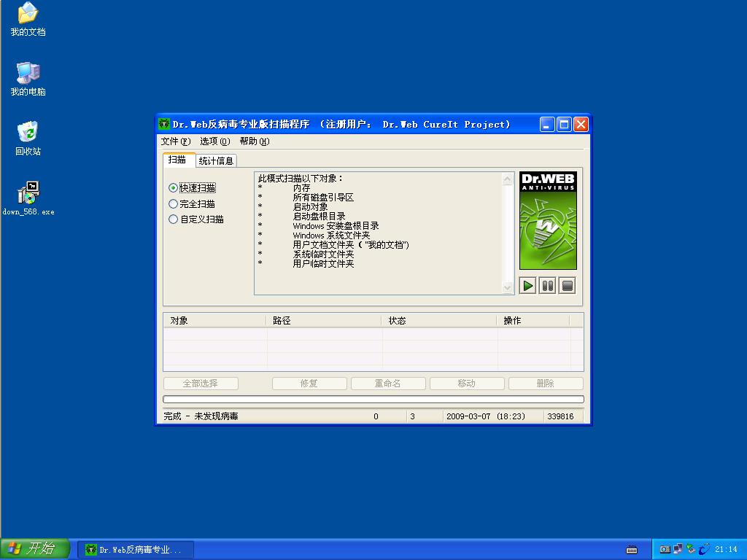Screen dimensions: 747x560
Task: Open the 帮助(H) menu
Action: pos(255,141)
